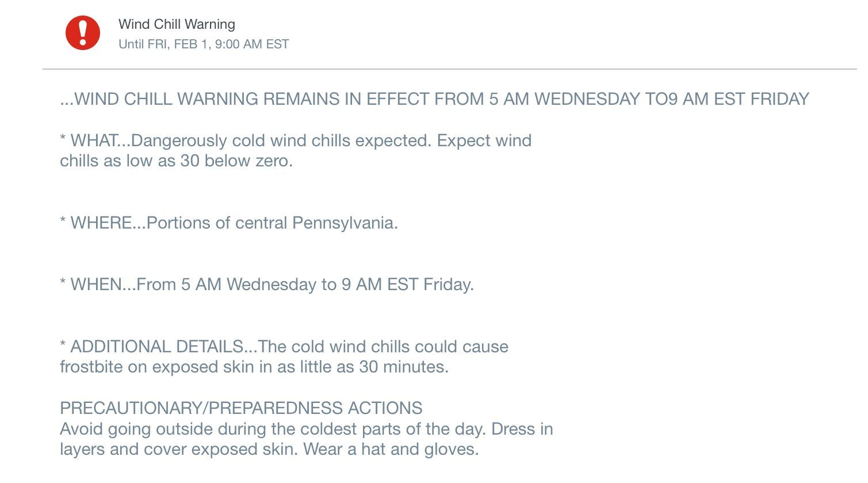Viewport: 868px width, 483px height.
Task: Click the "Until FRI, FEB 1" expiration text
Action: 164,44
